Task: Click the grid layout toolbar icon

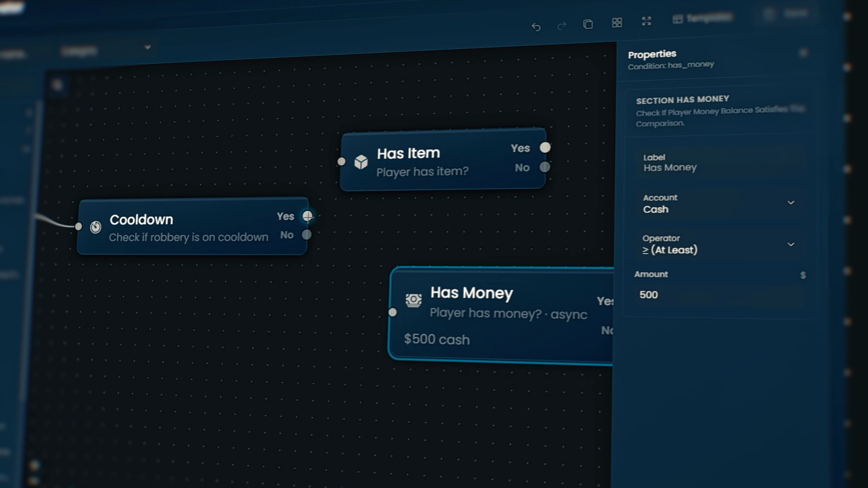Action: tap(617, 23)
